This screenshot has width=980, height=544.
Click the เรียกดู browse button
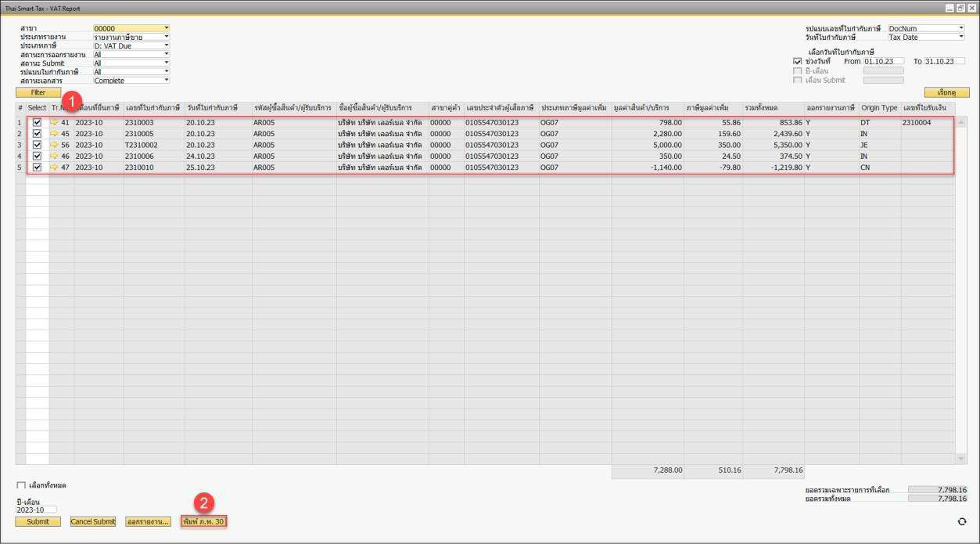coord(946,92)
